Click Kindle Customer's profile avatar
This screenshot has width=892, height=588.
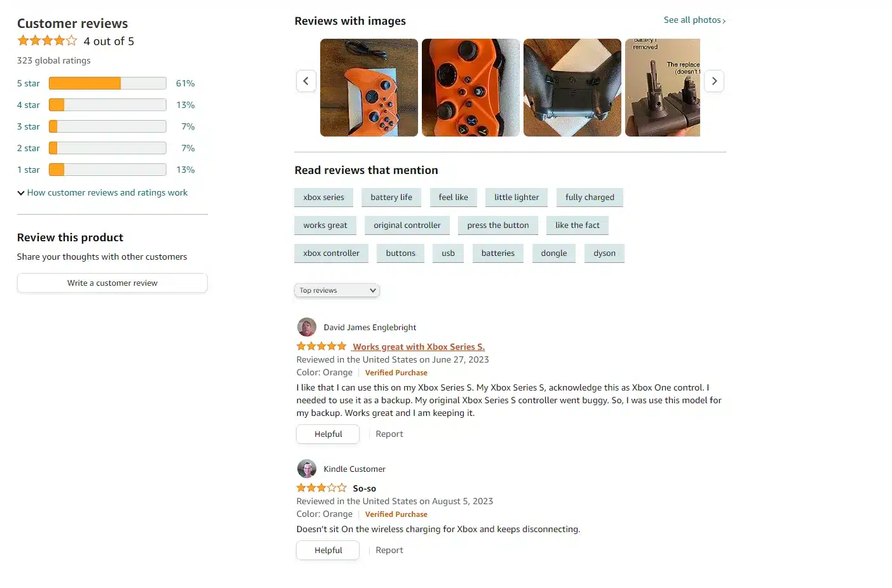tap(307, 469)
